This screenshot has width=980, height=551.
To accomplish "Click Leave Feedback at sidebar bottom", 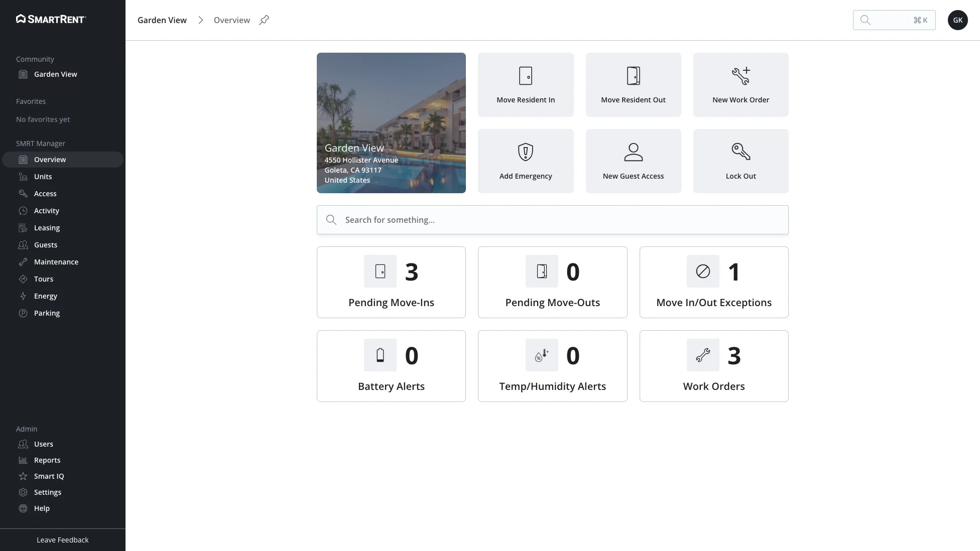I will click(63, 540).
